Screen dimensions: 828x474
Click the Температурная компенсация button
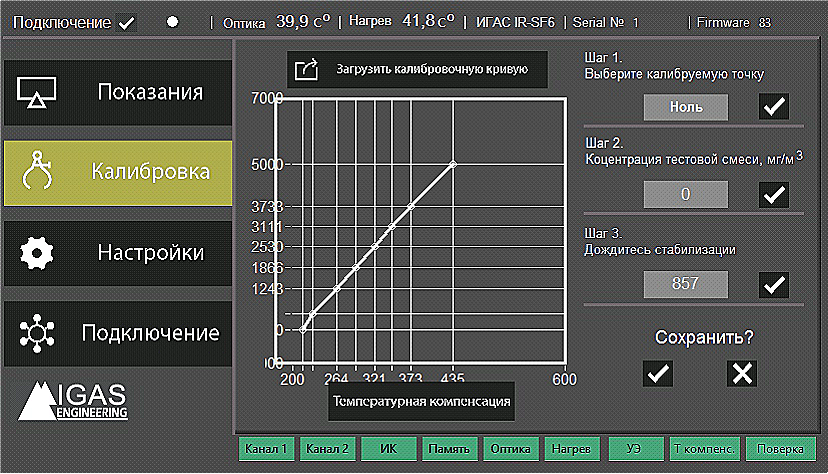click(x=421, y=402)
